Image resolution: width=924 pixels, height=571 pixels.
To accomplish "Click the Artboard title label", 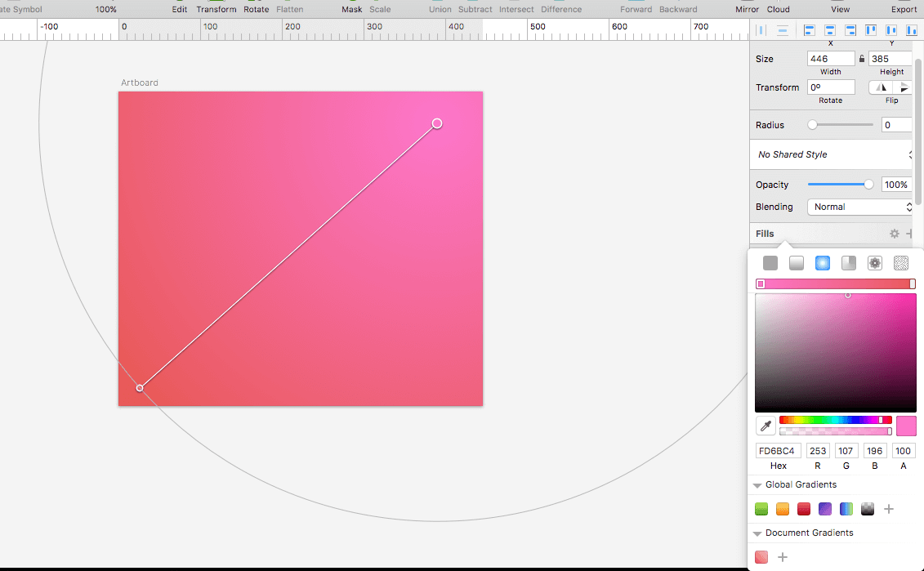I will (140, 83).
